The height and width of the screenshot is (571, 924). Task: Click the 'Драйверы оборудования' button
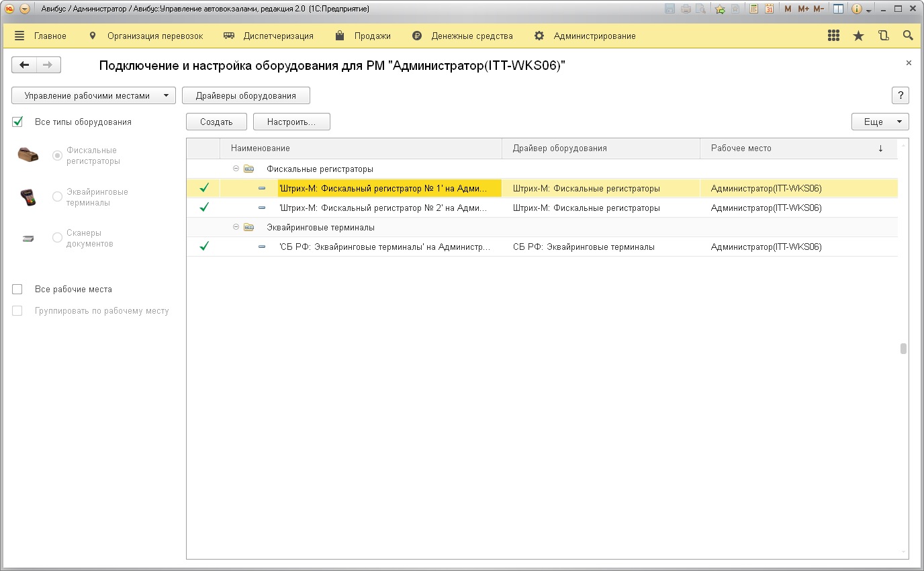(x=246, y=95)
